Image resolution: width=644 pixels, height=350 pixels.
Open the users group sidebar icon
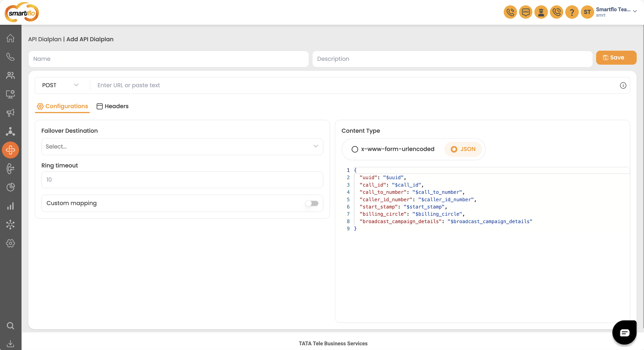coord(10,75)
